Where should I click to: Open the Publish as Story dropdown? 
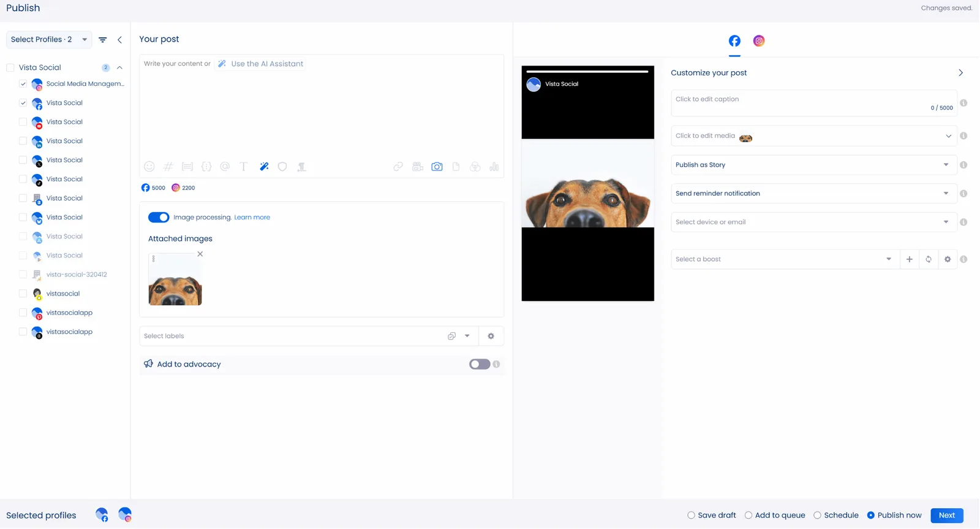coord(812,165)
